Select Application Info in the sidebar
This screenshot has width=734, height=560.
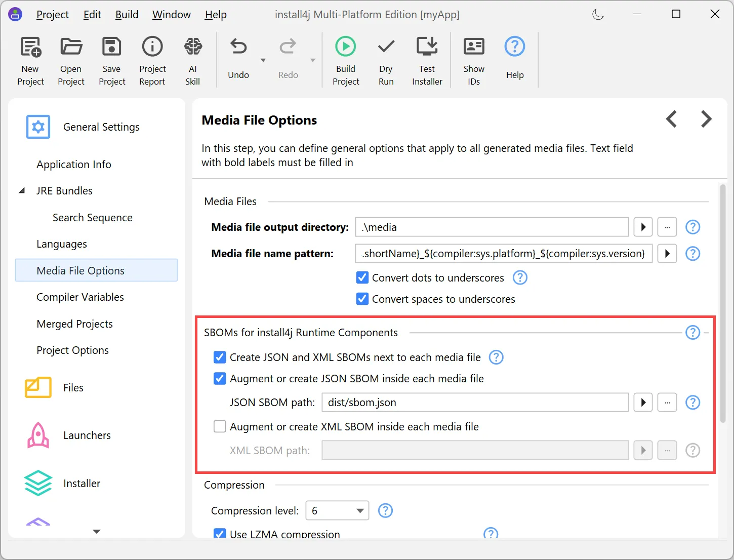pyautogui.click(x=74, y=165)
